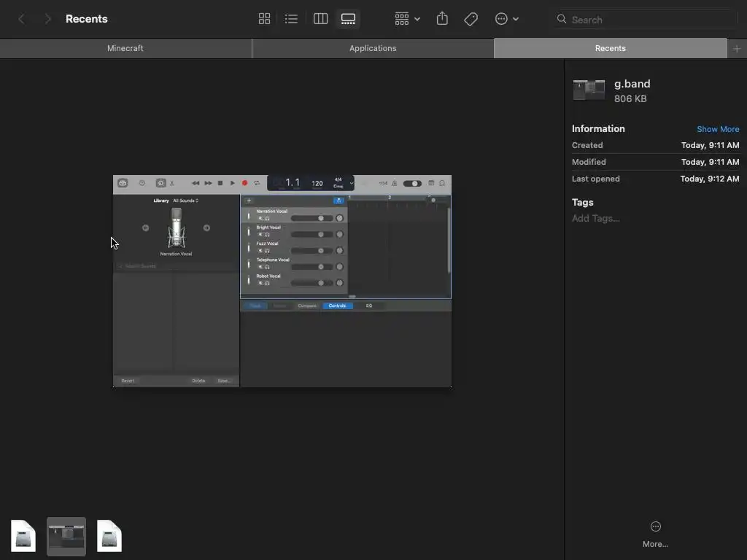The height and width of the screenshot is (560, 747).
Task: Click the search magnifier icon
Action: pos(562,19)
